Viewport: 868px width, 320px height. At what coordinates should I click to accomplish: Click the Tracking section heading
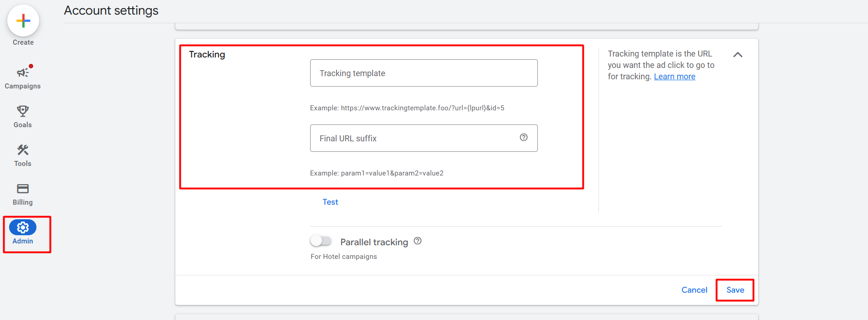coord(207,54)
